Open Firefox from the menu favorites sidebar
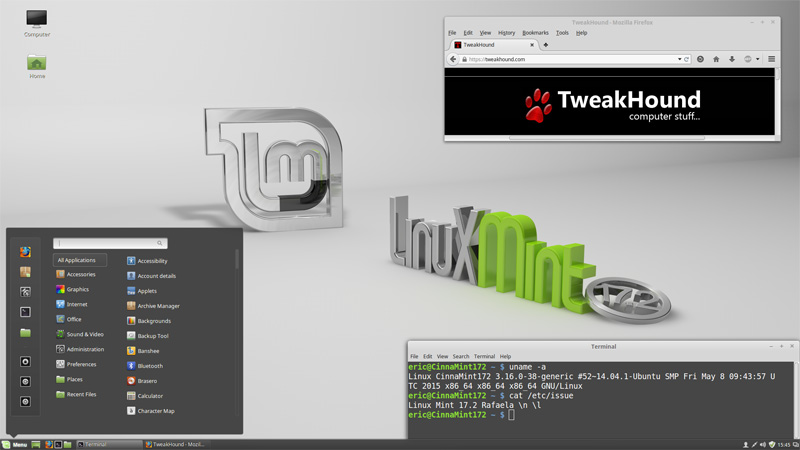 tap(25, 252)
